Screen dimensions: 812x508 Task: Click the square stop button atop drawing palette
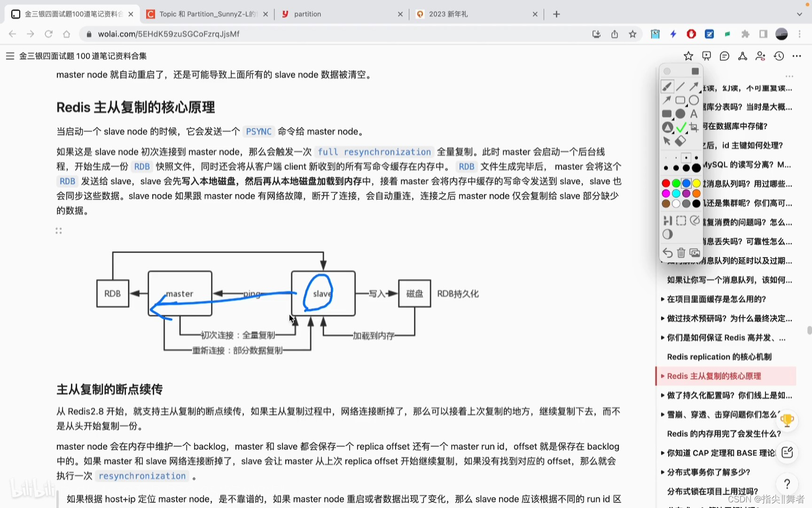tap(695, 71)
